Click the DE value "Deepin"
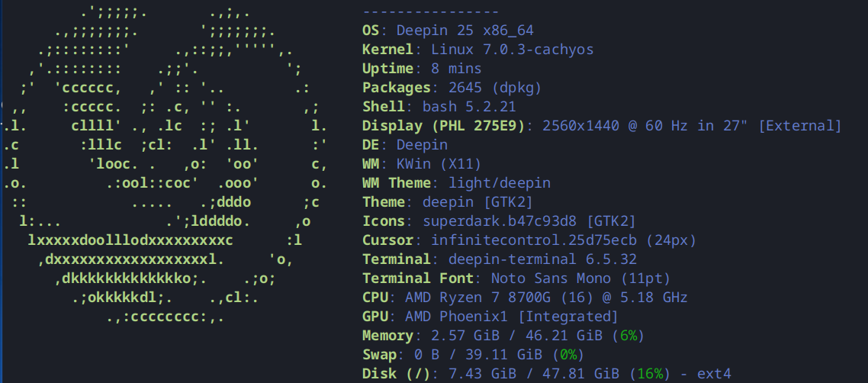This screenshot has width=868, height=383. coord(422,145)
